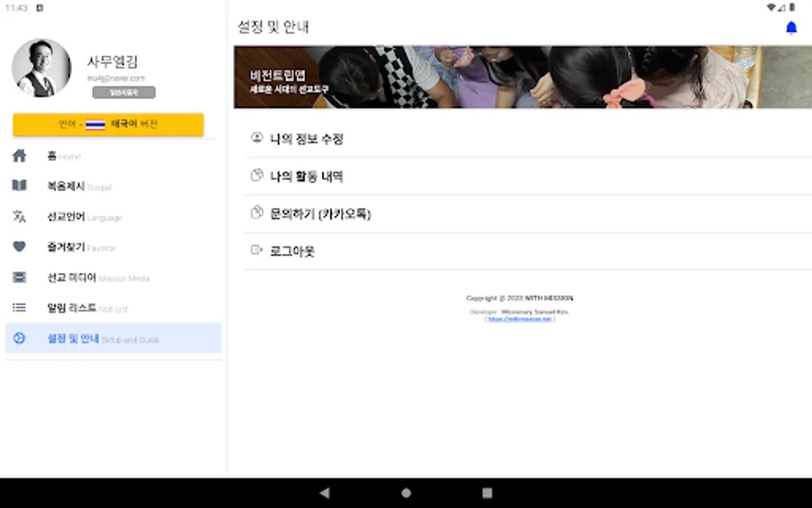This screenshot has width=812, height=508.
Task: Open the Gospel book icon
Action: 19,186
